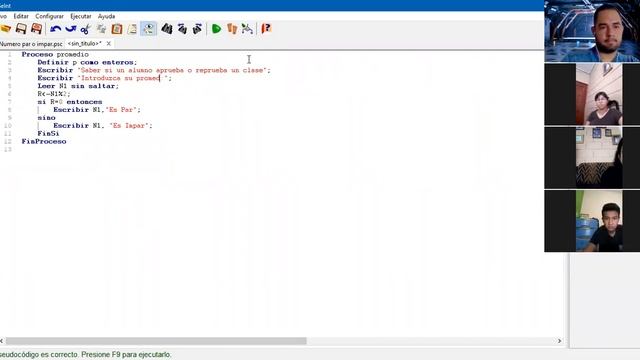Open the Ayuda menu
The image size is (640, 360).
(106, 16)
